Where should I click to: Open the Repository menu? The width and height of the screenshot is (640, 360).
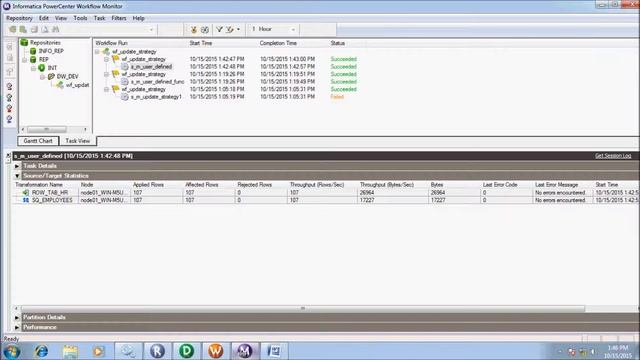coord(19,18)
